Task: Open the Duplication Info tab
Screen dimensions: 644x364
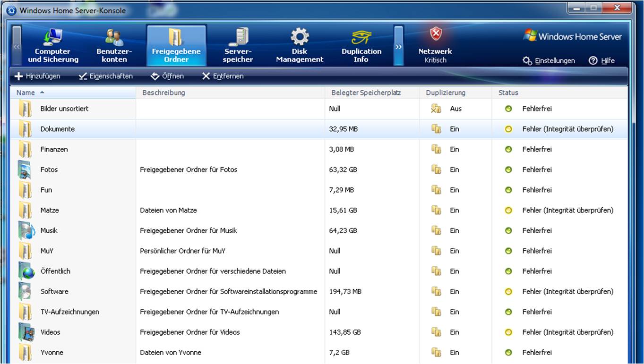Action: 361,46
